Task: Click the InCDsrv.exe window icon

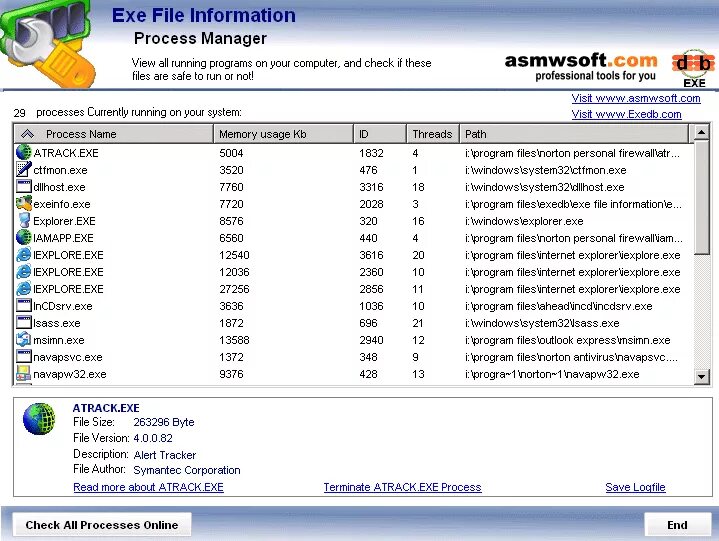Action: (23, 305)
